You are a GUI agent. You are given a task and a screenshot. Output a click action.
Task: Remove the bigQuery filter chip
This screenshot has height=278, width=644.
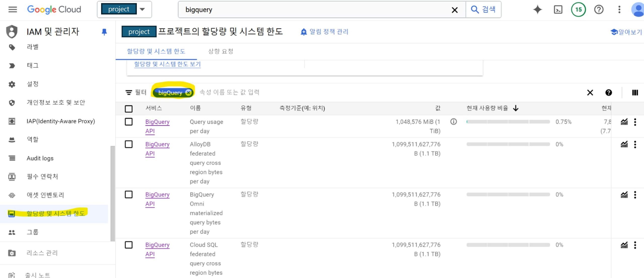(188, 92)
